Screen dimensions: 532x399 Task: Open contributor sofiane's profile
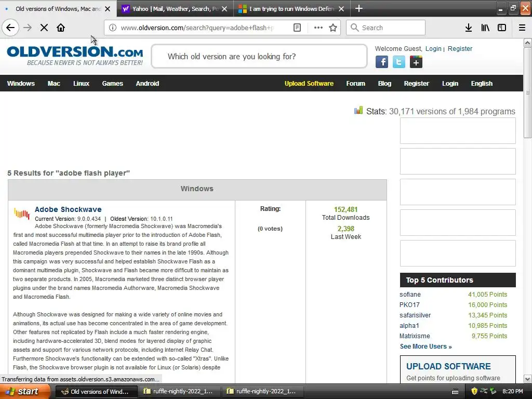[410, 295]
